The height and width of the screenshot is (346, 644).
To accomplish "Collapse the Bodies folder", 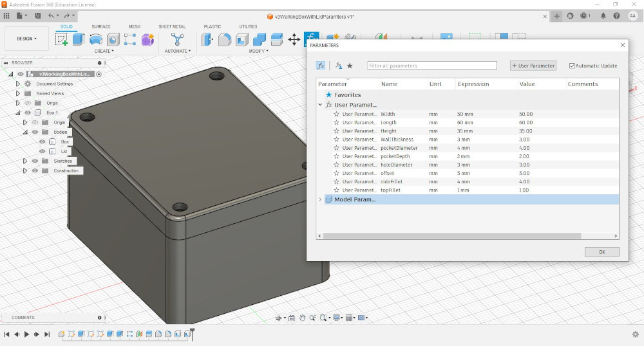I will (25, 132).
